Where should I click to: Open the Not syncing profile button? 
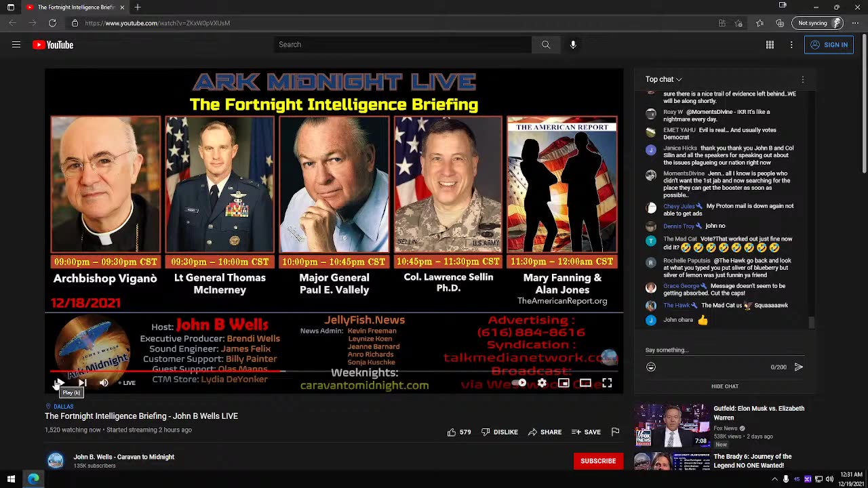pyautogui.click(x=819, y=23)
